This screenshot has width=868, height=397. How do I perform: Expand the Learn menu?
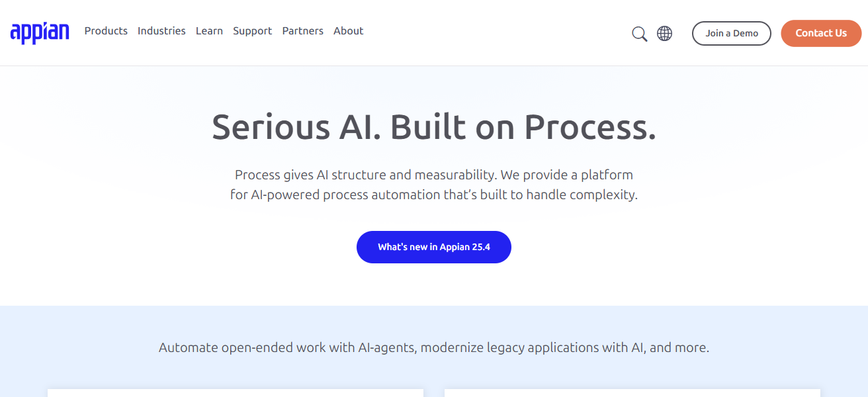click(x=209, y=31)
